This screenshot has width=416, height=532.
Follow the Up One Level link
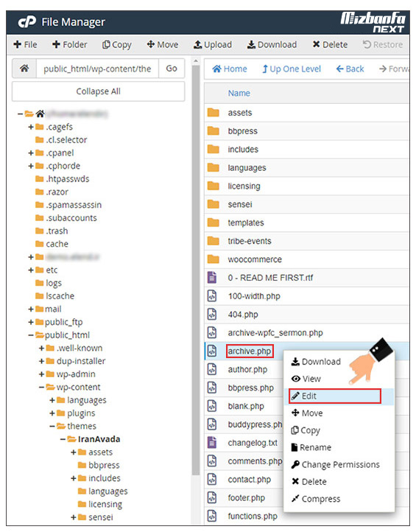(x=292, y=69)
